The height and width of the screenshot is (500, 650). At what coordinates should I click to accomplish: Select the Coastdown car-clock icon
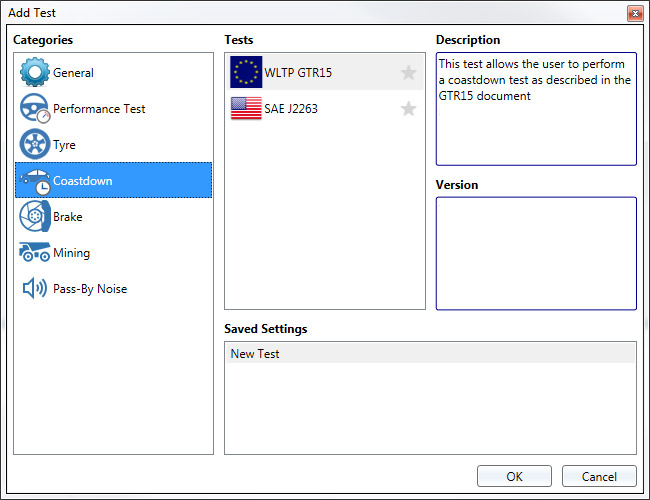tap(35, 182)
